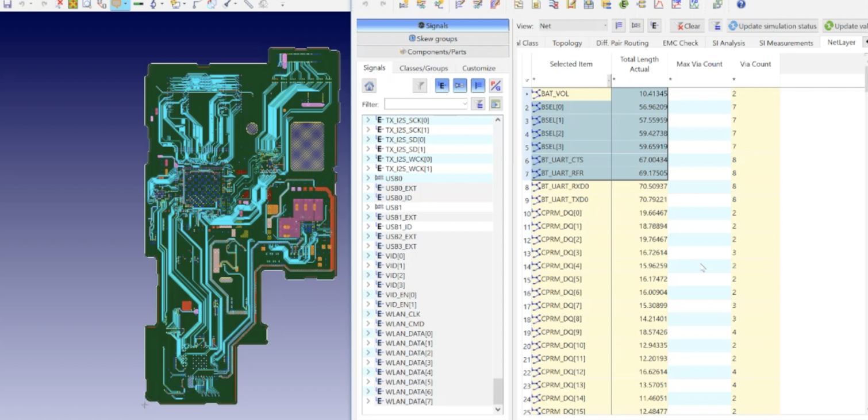This screenshot has height=420, width=868.
Task: Click the undo arrow in the PCB view toolbar
Action: 21,4
